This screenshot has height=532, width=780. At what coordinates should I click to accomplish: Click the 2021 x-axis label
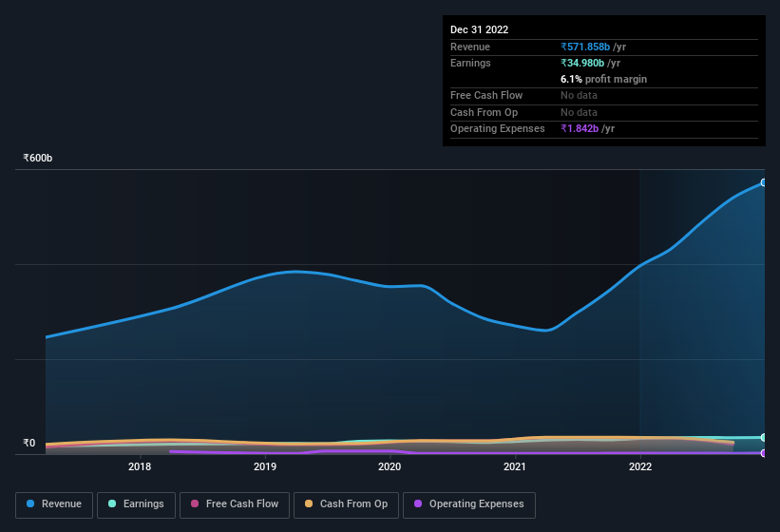pyautogui.click(x=515, y=466)
